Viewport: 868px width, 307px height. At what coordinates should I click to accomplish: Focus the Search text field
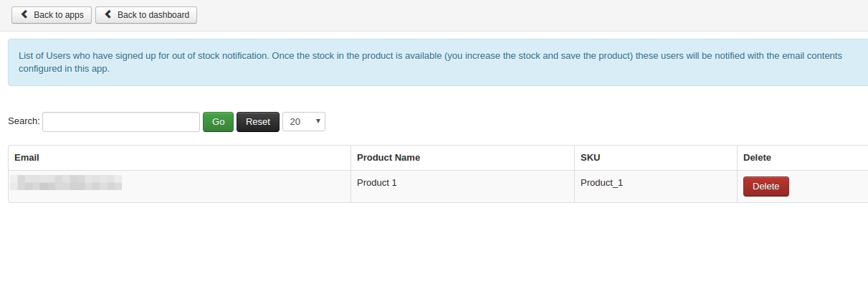120,122
